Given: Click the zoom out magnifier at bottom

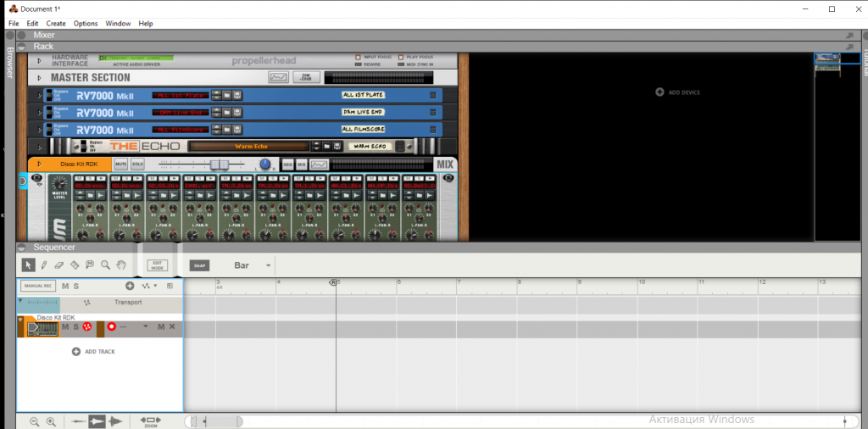Looking at the screenshot, I should 34,422.
